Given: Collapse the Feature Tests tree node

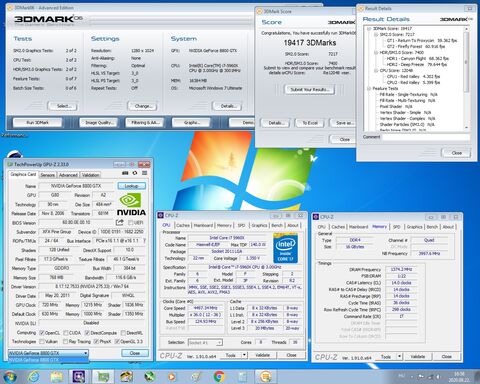Looking at the screenshot, I should click(x=369, y=88).
